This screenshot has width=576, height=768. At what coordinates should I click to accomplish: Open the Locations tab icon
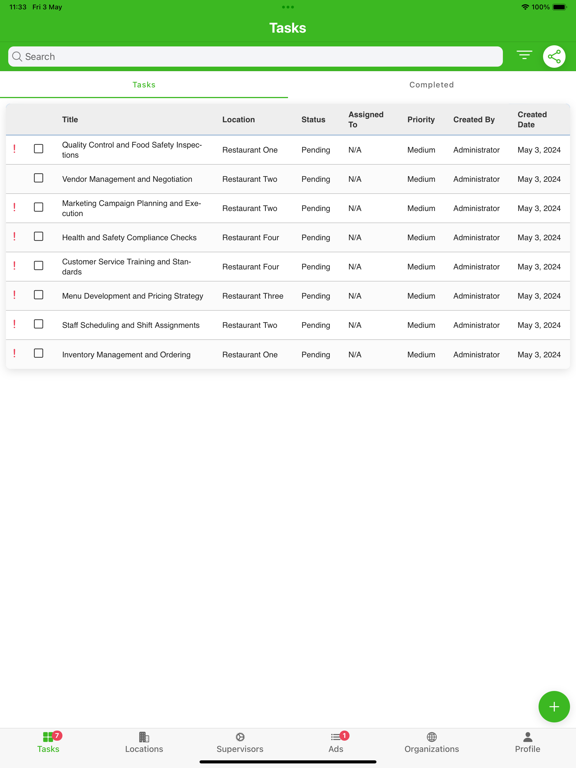pyautogui.click(x=144, y=737)
